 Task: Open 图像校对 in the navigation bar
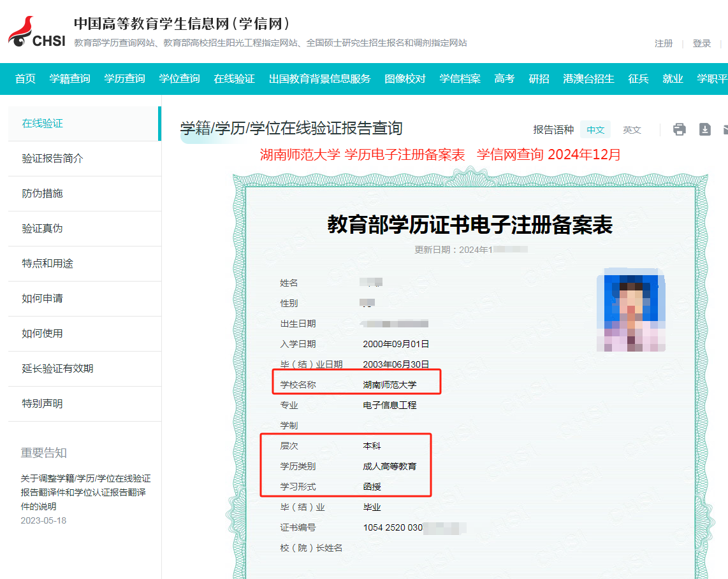pyautogui.click(x=405, y=79)
